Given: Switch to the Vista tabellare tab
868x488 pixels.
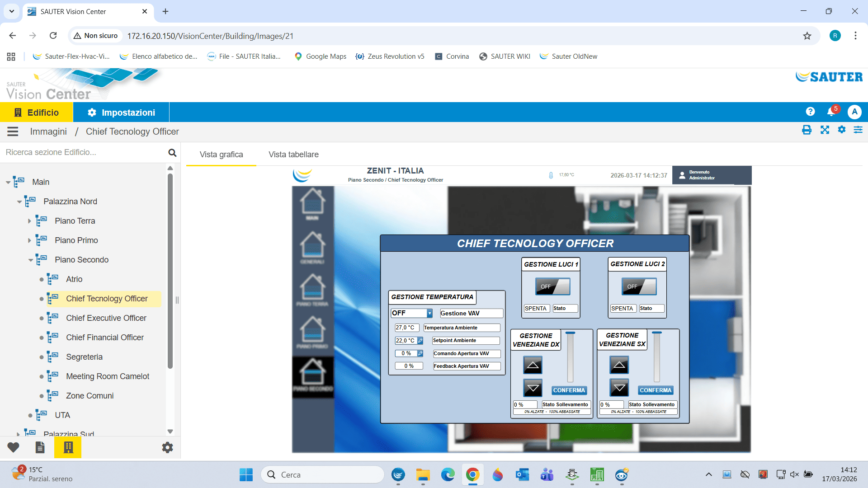Looking at the screenshot, I should [x=293, y=155].
